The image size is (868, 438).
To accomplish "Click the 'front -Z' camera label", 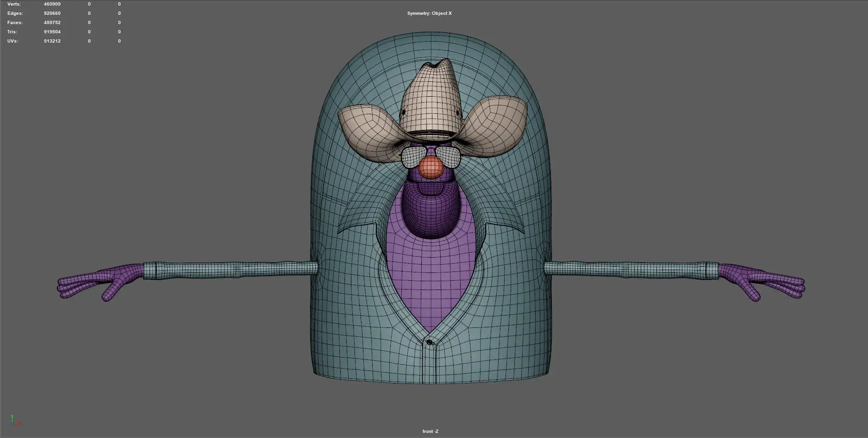I will [x=430, y=432].
